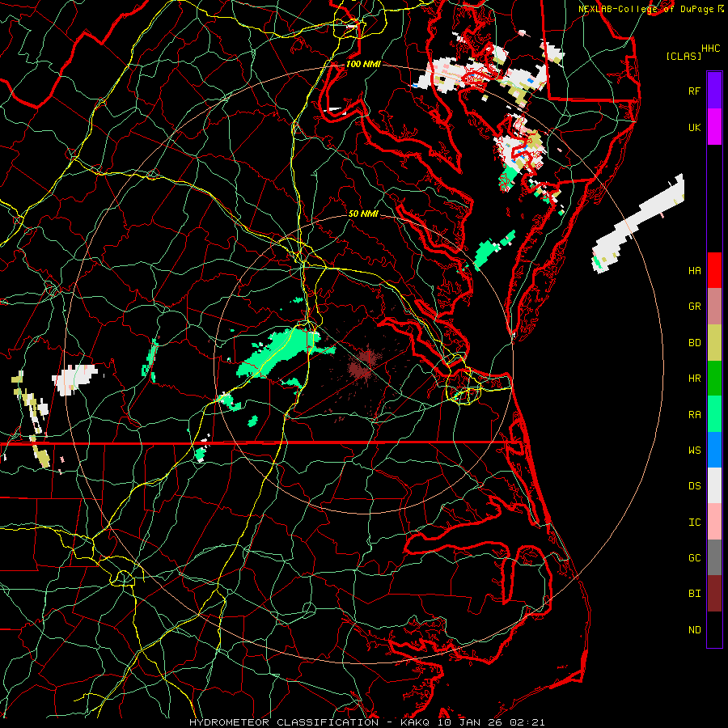728x728 pixels.
Task: Click the "DS" legend label
Action: [x=694, y=486]
